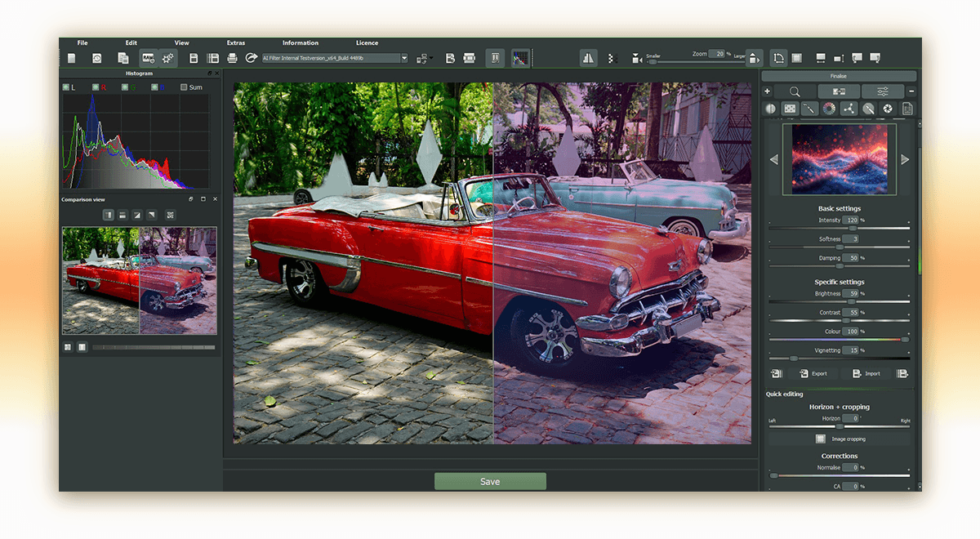This screenshot has height=539, width=980.
Task: Click the floppy disk save icon
Action: point(194,58)
